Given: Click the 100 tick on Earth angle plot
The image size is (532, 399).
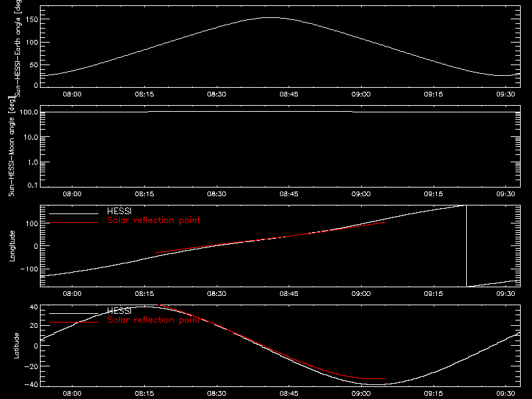Looking at the screenshot, I should [x=33, y=42].
